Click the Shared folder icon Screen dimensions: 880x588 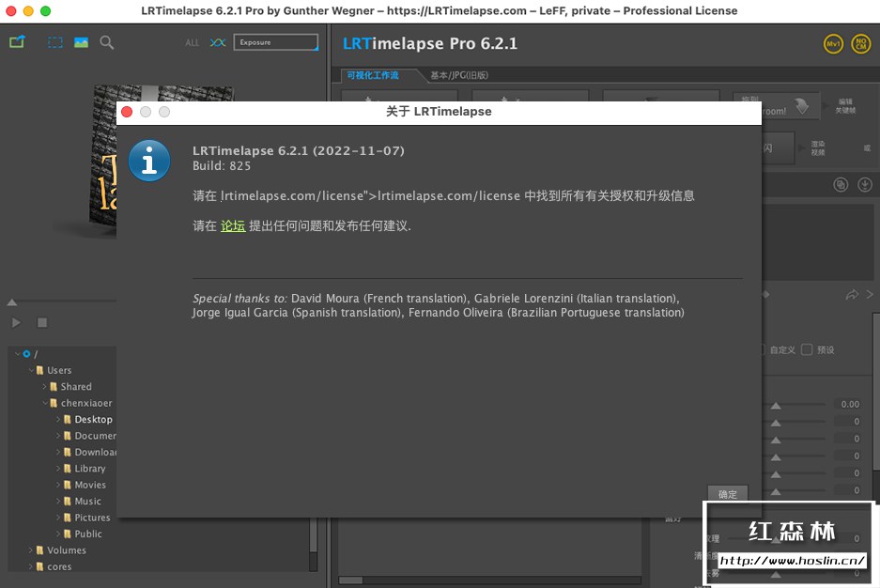coord(54,387)
